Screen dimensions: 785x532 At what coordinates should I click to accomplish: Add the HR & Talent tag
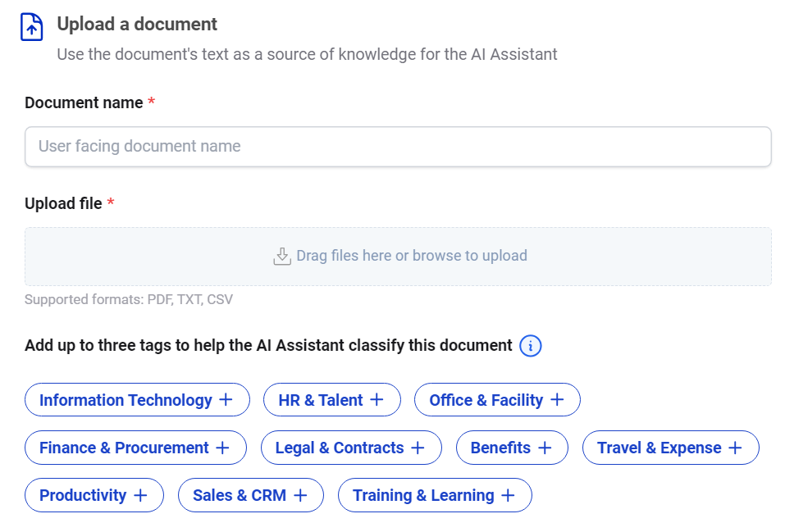332,400
